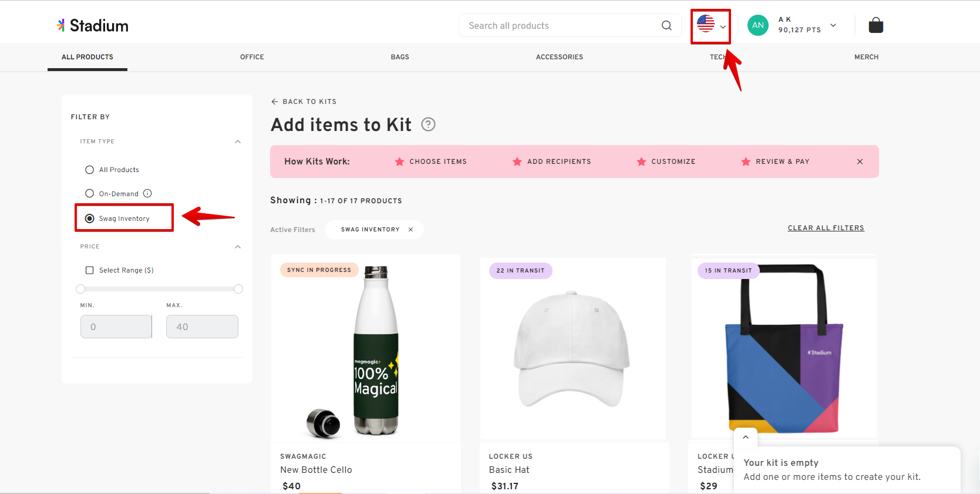The width and height of the screenshot is (980, 494).
Task: Click the search magnifier icon
Action: (666, 25)
